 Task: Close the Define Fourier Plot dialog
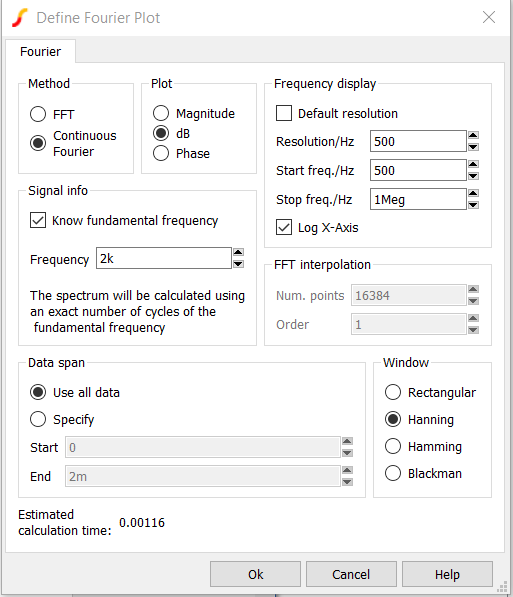(489, 17)
